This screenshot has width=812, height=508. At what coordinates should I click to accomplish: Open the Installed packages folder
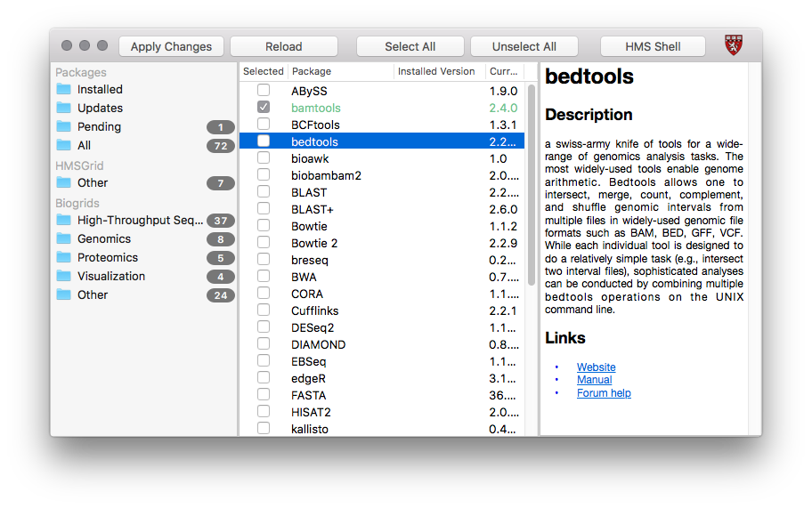pyautogui.click(x=100, y=89)
